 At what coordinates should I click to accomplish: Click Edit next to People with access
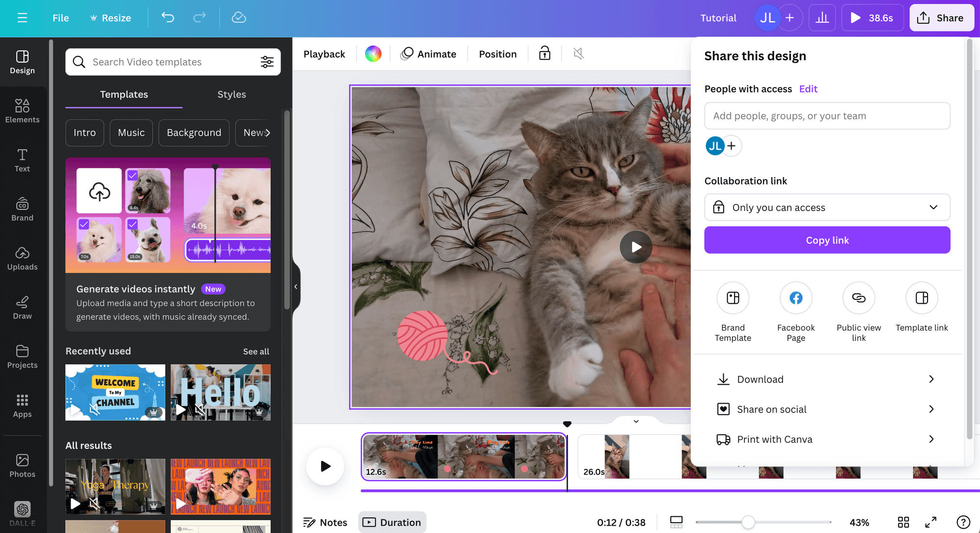[808, 89]
